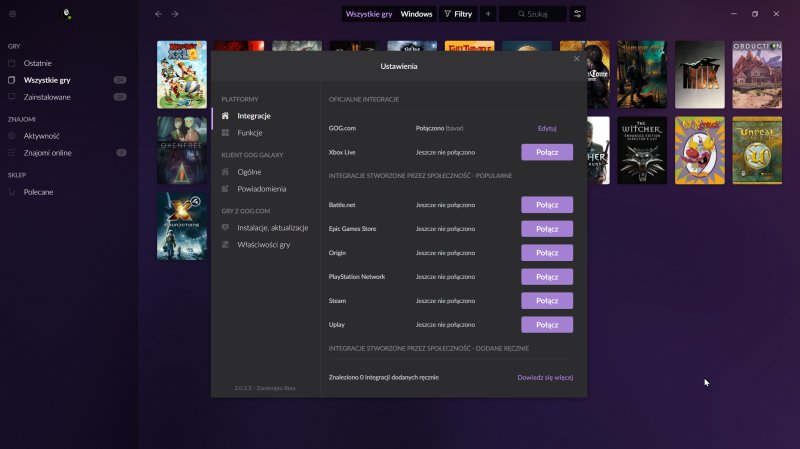Click the Integracje home icon
The image size is (800, 449).
click(225, 116)
